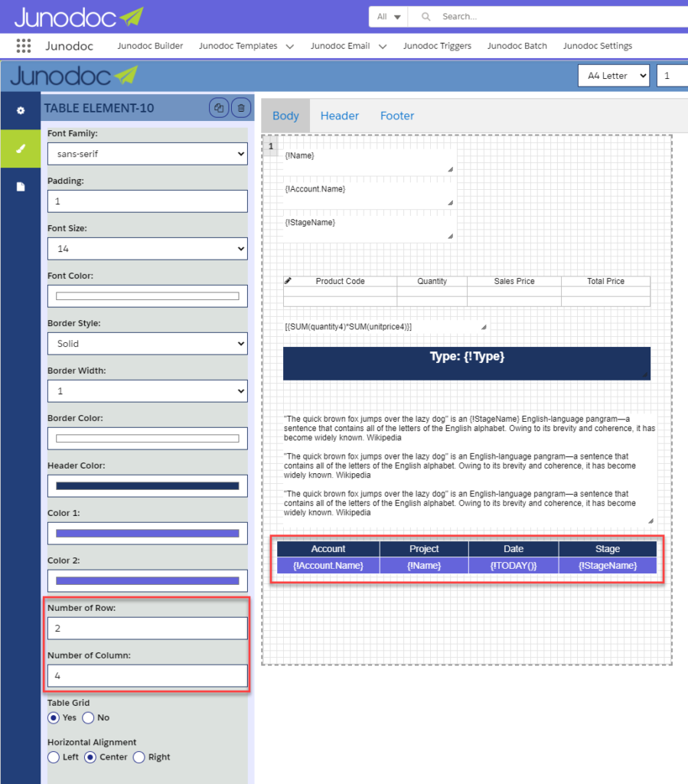Click the Color 2 swatch
The width and height of the screenshot is (688, 784).
pos(148,581)
